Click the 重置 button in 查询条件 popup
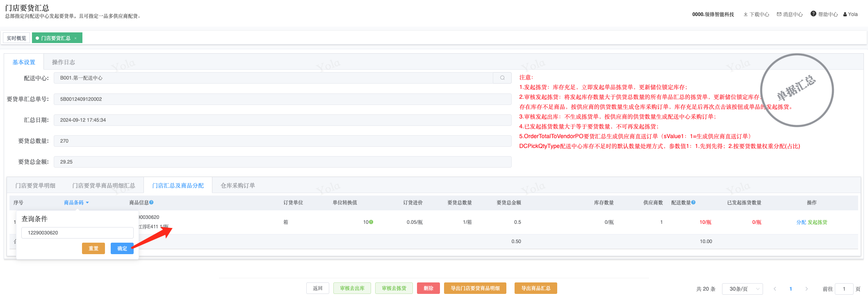 tap(93, 248)
